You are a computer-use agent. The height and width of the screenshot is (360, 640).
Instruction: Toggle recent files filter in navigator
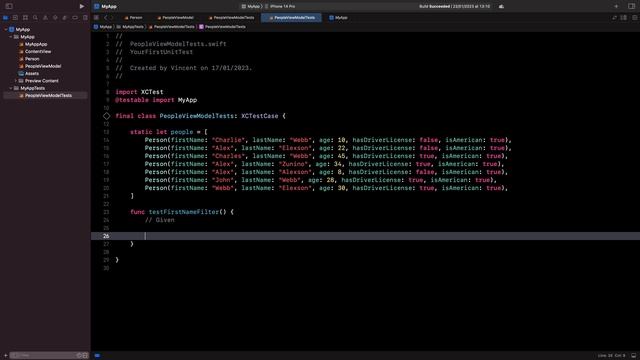[80, 356]
